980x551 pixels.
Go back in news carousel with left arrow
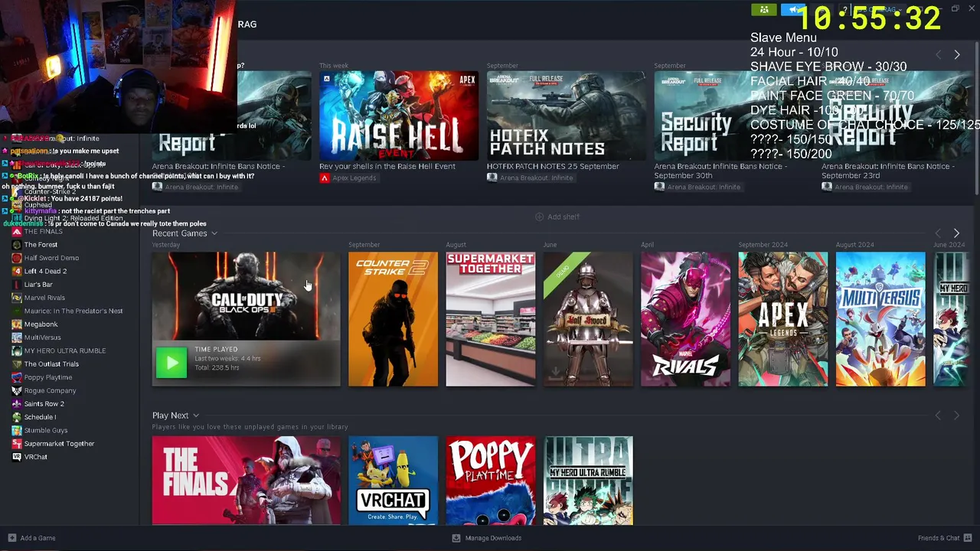pyautogui.click(x=939, y=54)
